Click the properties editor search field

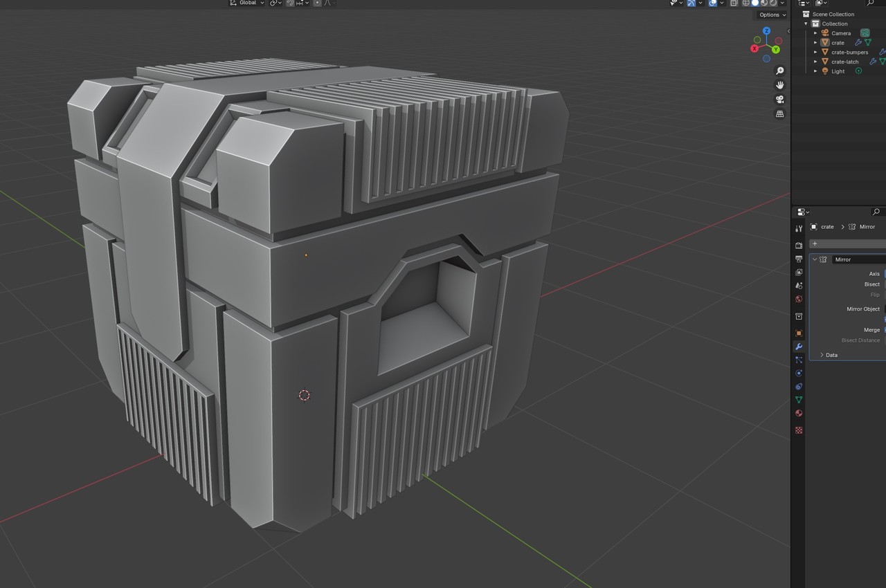click(x=877, y=212)
